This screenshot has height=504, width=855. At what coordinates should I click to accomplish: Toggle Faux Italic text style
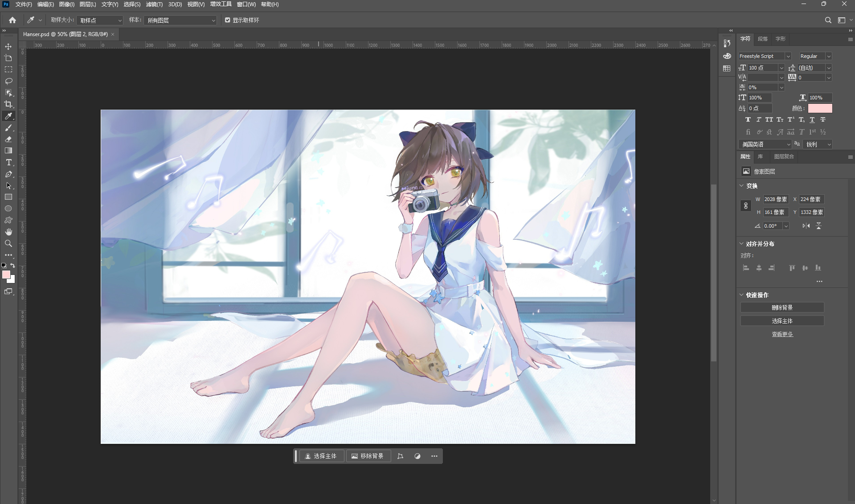tap(759, 119)
